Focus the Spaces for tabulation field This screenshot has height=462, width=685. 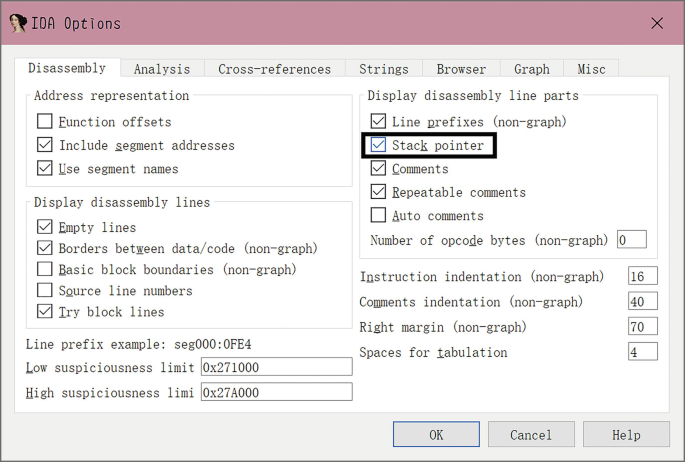[643, 352]
